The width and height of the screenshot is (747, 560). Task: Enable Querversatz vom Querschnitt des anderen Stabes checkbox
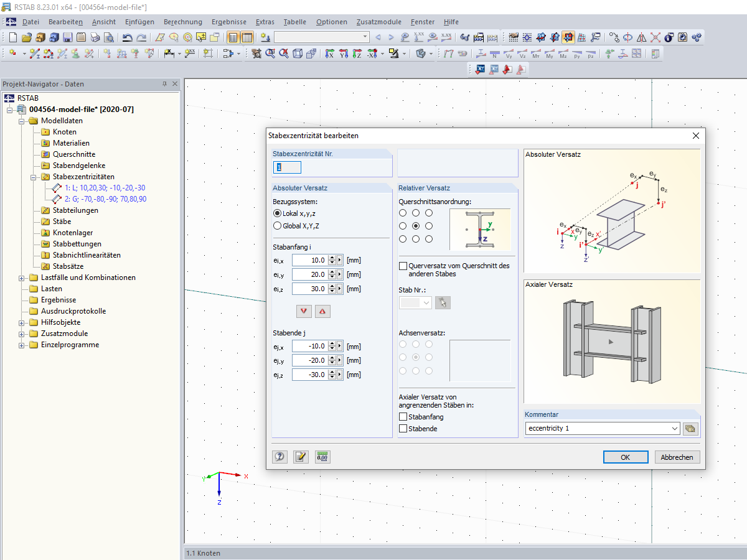tap(403, 266)
